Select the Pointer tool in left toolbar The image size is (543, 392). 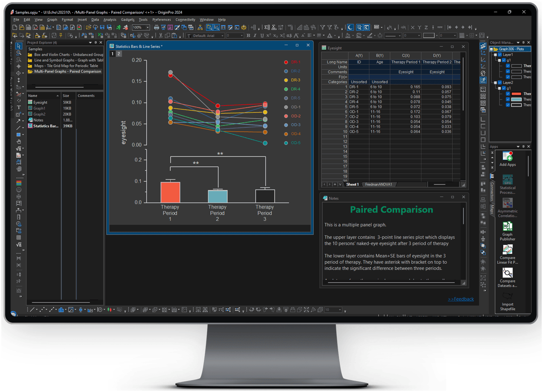(x=19, y=46)
